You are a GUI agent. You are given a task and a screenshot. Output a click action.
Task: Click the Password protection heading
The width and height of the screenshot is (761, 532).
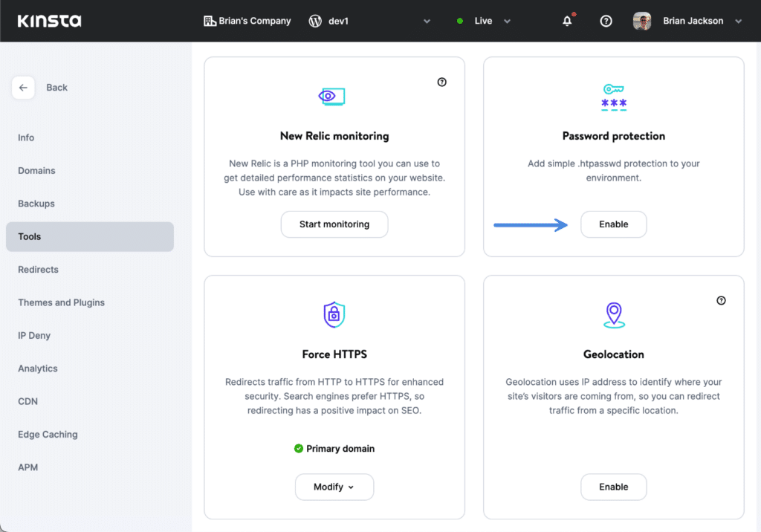pos(613,137)
